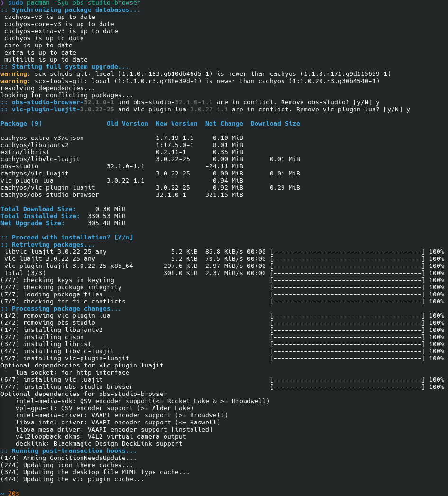Screen dimensions: 448x496
Task: Click ':: Retrieving packages...' line
Action: point(48,245)
